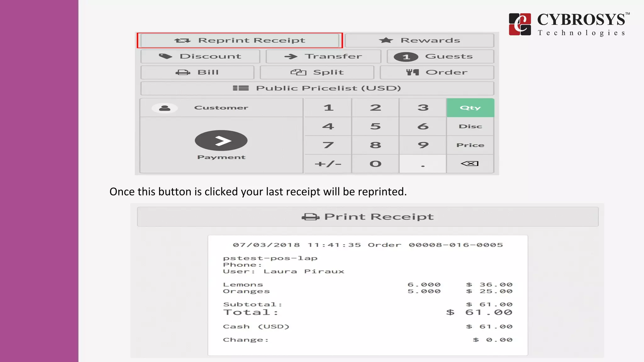The width and height of the screenshot is (644, 362).
Task: Select the Price mode toggle
Action: click(x=470, y=145)
